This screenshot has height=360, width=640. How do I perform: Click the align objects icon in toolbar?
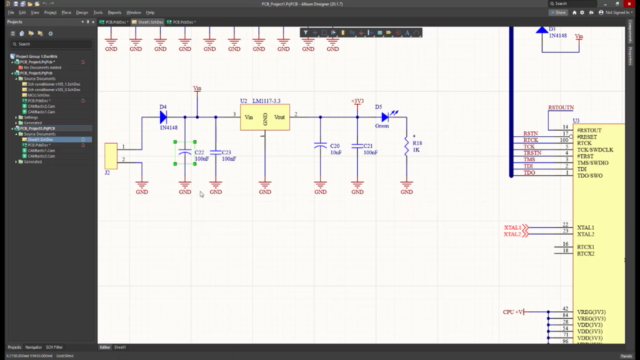(333, 33)
